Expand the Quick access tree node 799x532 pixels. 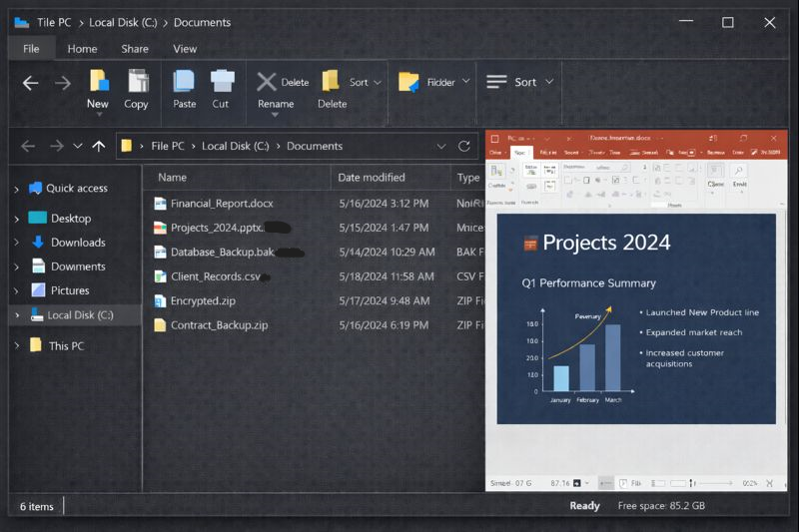(16, 189)
